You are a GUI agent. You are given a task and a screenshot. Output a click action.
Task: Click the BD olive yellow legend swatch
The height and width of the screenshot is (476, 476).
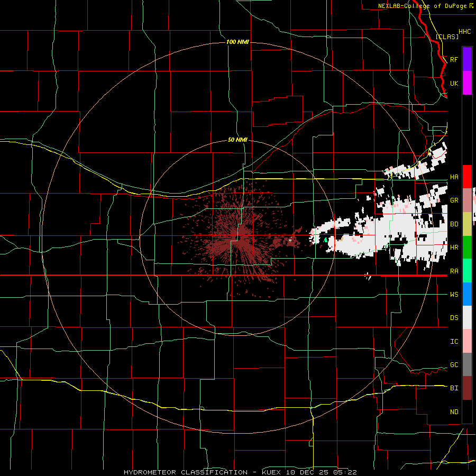pyautogui.click(x=467, y=224)
